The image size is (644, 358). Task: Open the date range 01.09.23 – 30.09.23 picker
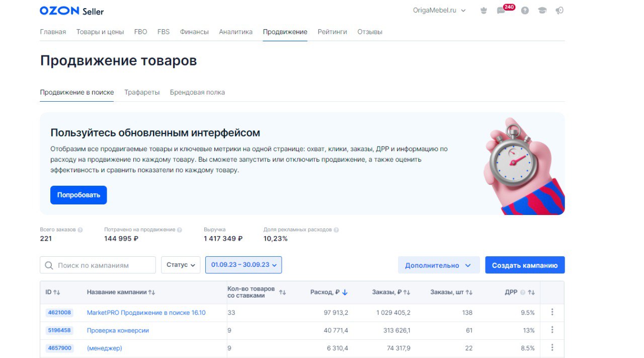click(x=244, y=265)
